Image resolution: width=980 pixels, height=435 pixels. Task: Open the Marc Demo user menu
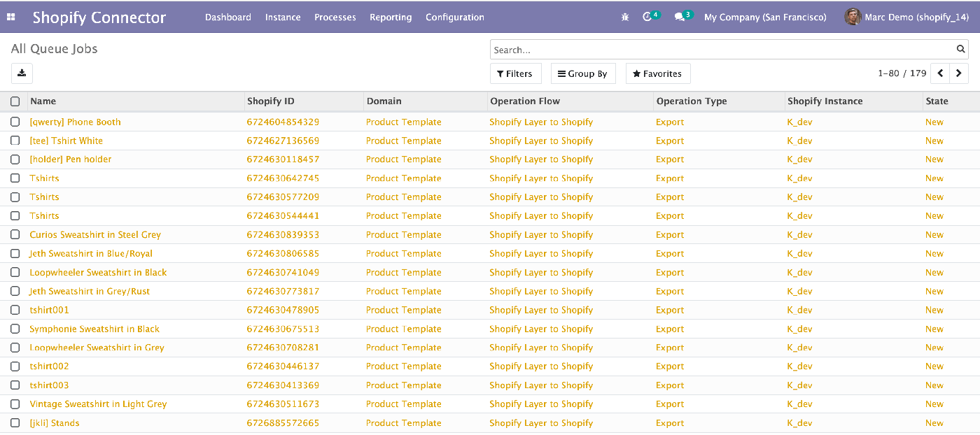906,17
